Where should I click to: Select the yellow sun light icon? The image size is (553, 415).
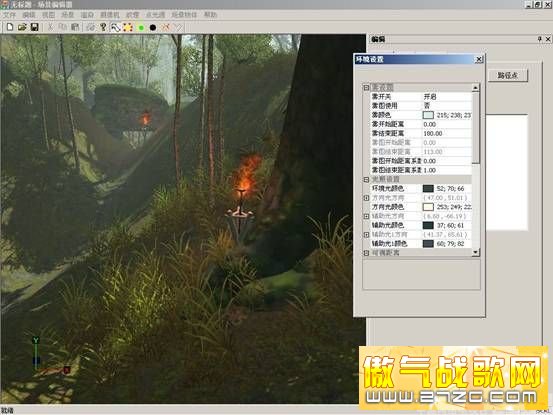coord(128,27)
